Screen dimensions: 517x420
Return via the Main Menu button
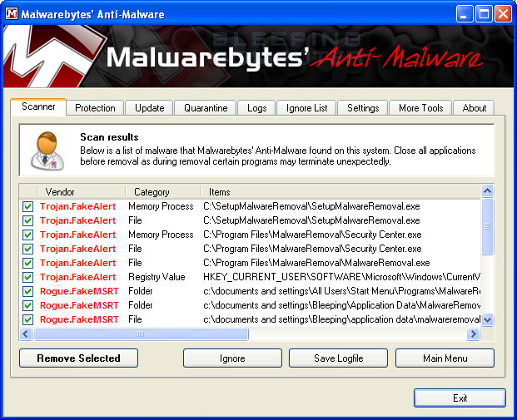tap(445, 358)
